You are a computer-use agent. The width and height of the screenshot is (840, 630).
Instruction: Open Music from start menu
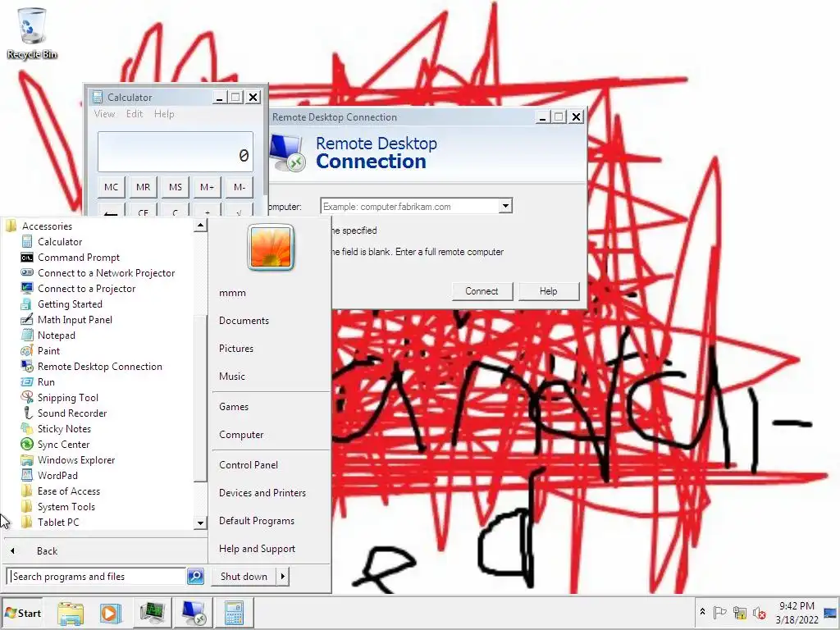pos(232,376)
